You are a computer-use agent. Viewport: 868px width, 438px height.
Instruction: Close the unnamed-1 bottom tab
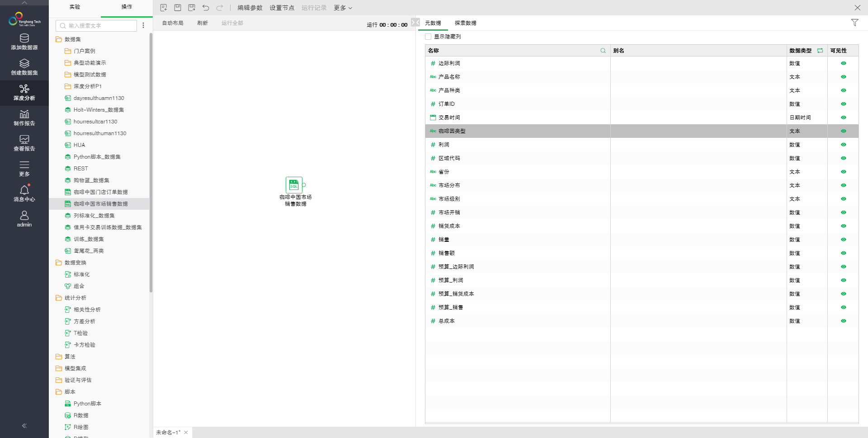coord(186,433)
